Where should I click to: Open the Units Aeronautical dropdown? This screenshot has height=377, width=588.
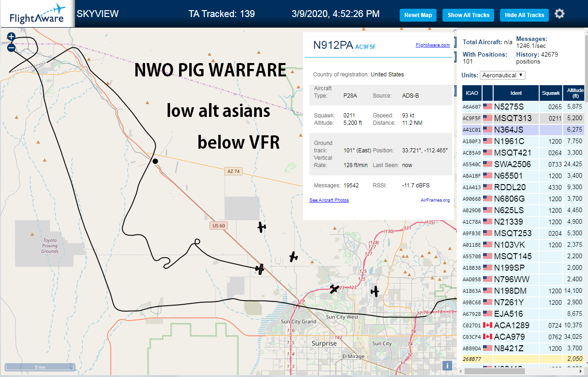(x=502, y=75)
